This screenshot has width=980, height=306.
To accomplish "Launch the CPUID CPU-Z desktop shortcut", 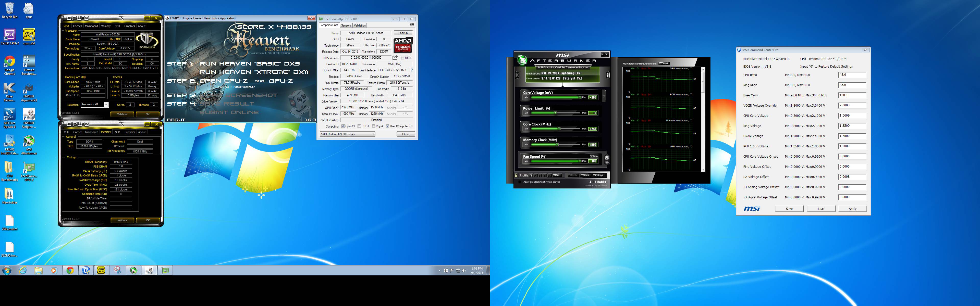I will click(x=9, y=37).
